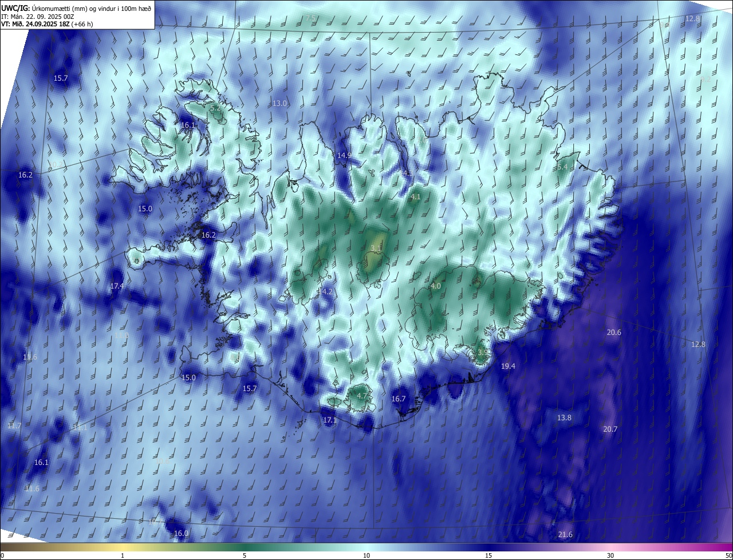Select the 4.7 value label
This screenshot has width=733, height=560.
362,396
